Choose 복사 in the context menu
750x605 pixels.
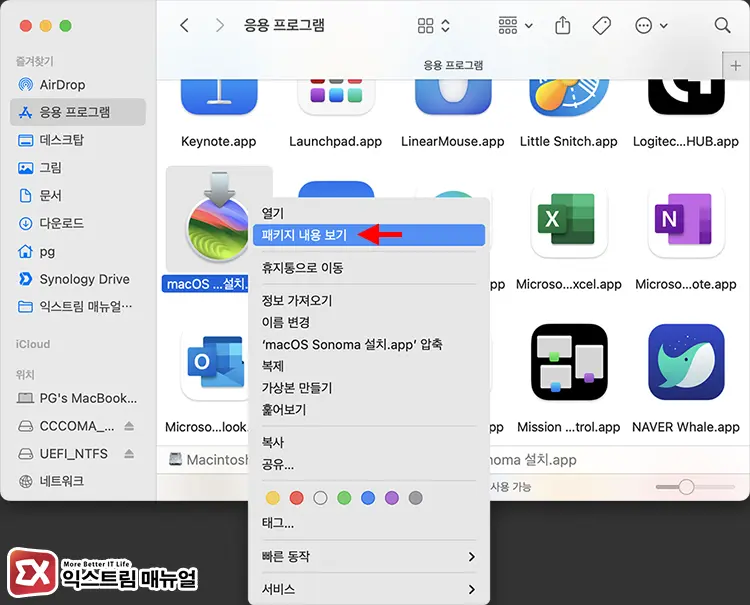(369, 442)
